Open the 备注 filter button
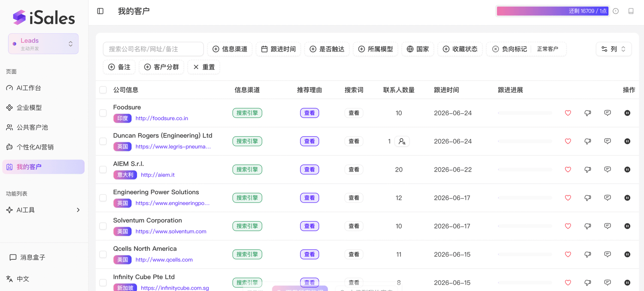 (119, 67)
